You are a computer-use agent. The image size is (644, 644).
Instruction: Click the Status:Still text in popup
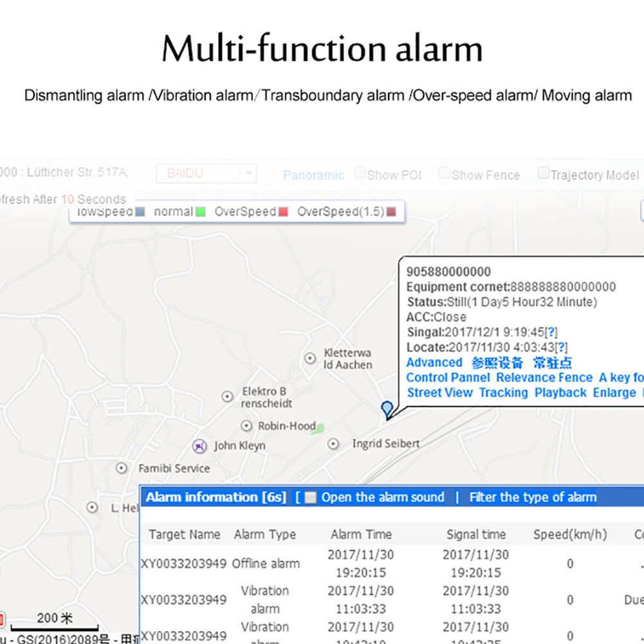502,302
